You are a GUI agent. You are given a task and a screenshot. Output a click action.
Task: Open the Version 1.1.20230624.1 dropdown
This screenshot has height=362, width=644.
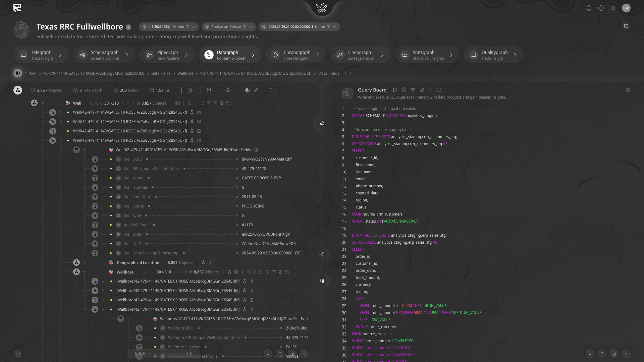[168, 27]
